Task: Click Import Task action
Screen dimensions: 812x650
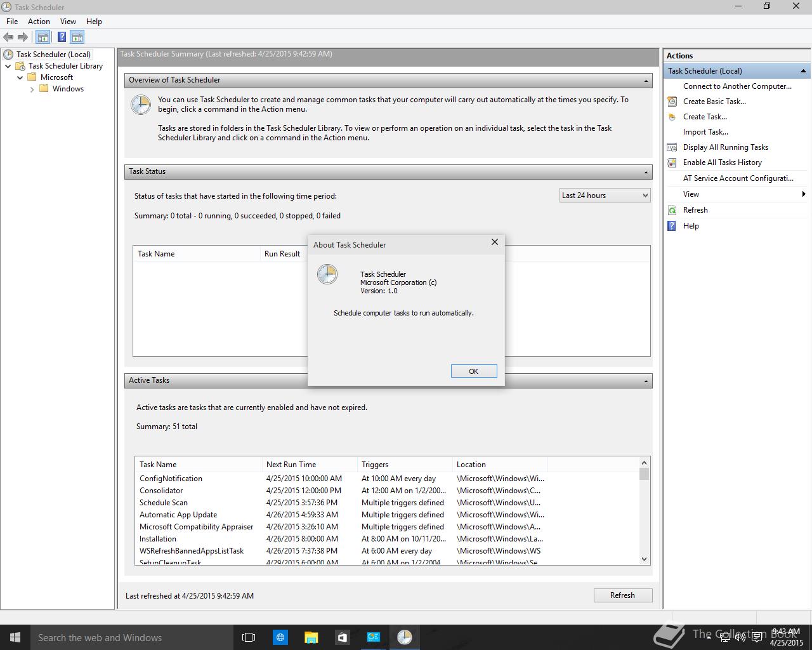Action: (705, 132)
